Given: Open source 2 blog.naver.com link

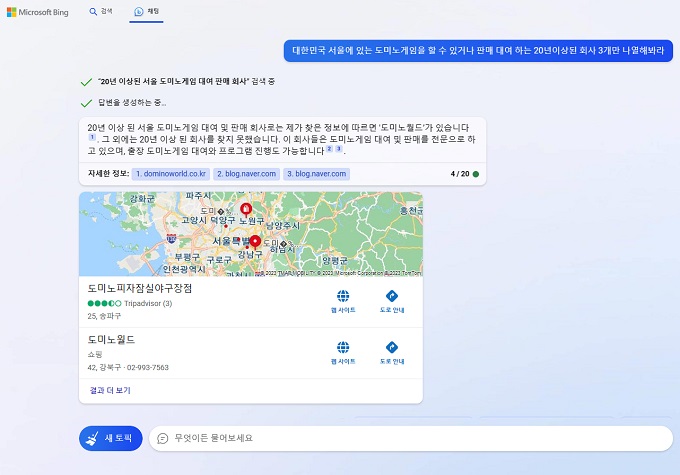Looking at the screenshot, I should point(246,174).
